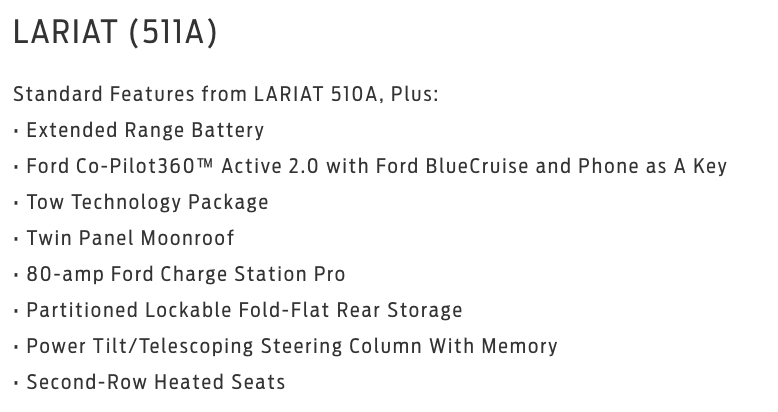Viewport: 778px width, 412px height.
Task: Click the bullet before "Extended Range Battery"
Action: click(x=17, y=131)
